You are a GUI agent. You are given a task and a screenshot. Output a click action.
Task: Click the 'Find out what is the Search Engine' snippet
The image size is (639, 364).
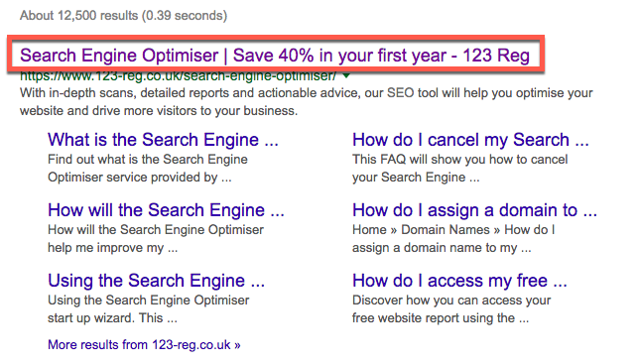click(148, 160)
